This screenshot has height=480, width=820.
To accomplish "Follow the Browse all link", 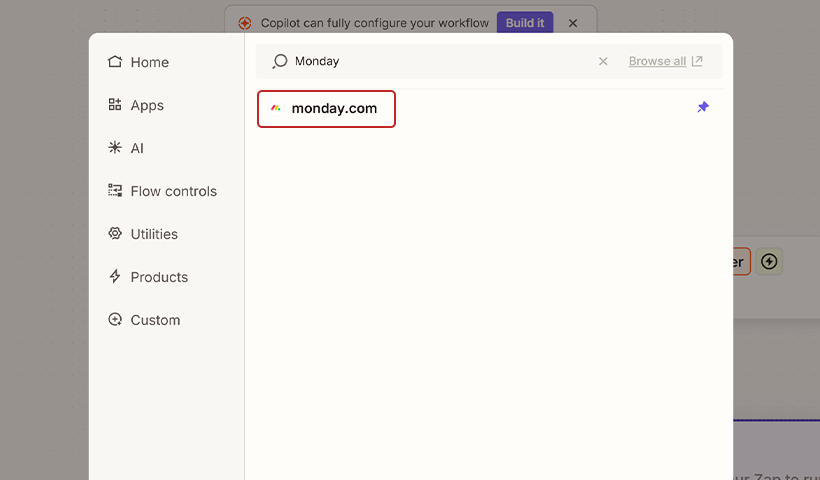I will tap(657, 61).
